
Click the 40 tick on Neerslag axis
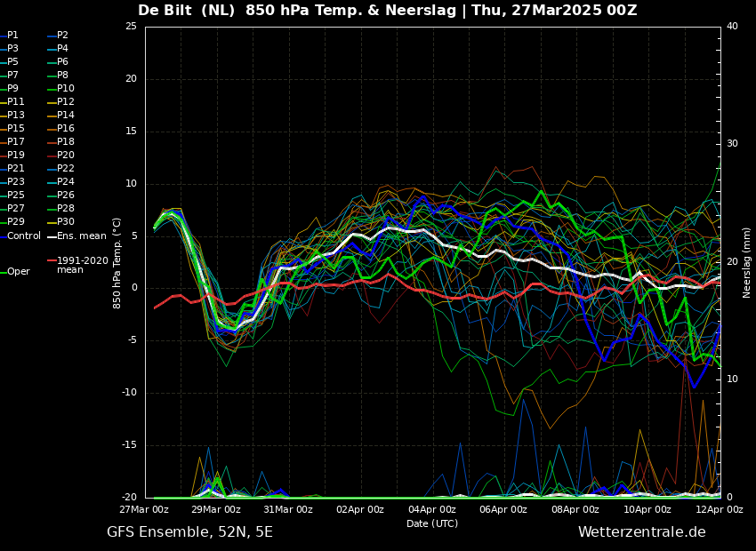[732, 27]
